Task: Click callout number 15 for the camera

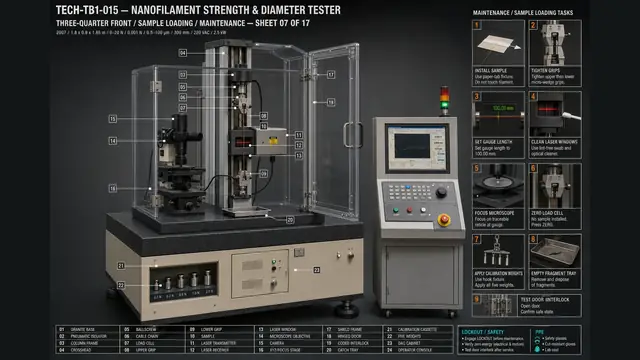Action: click(x=113, y=119)
